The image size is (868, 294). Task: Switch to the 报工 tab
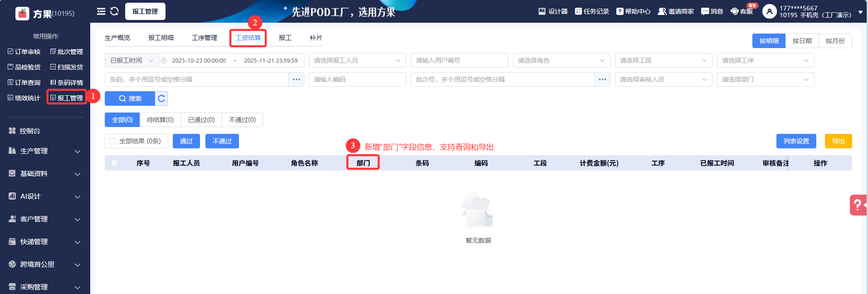pyautogui.click(x=285, y=38)
